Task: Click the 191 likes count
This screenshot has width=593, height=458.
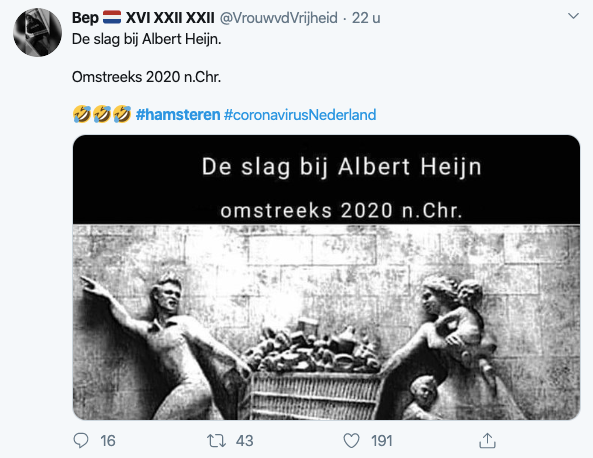Action: [x=382, y=441]
